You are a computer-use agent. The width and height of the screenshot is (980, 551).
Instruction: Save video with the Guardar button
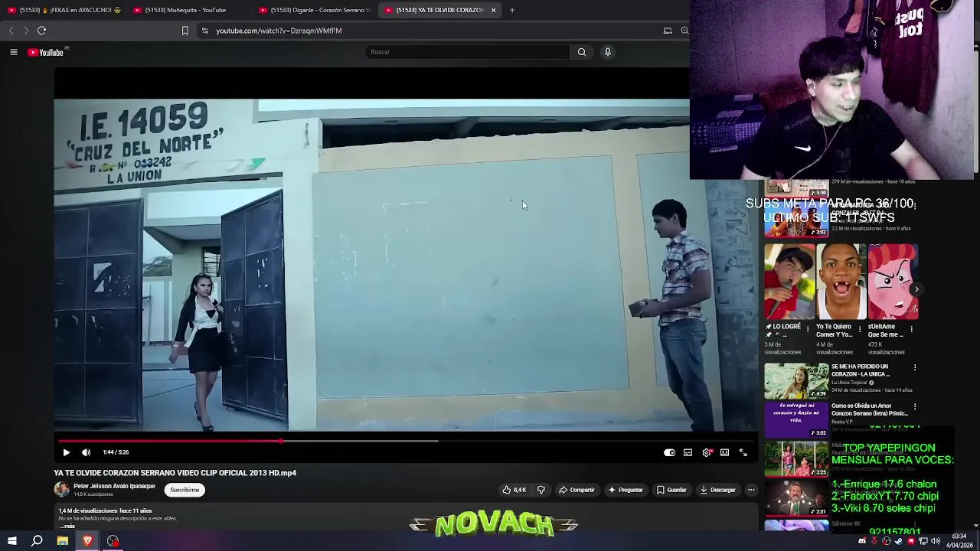[x=671, y=490]
